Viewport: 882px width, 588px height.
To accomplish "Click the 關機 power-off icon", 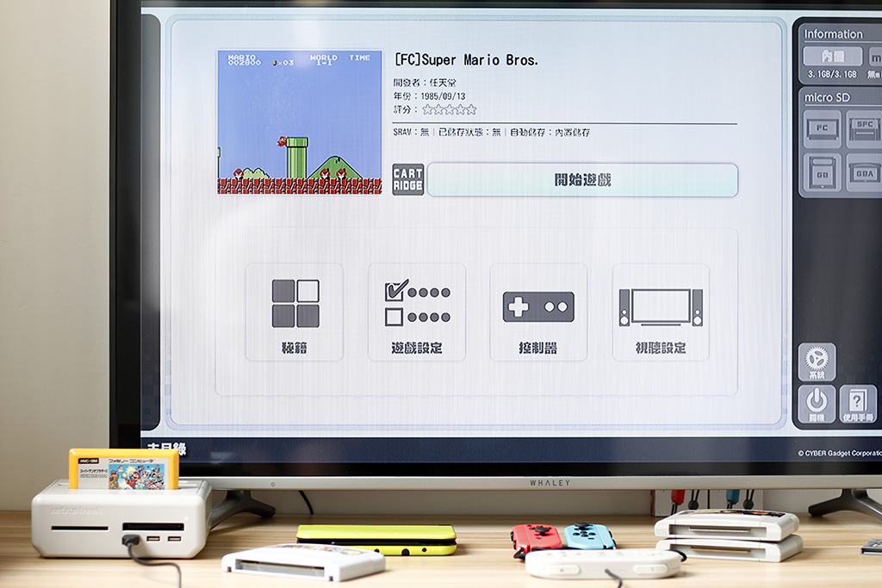I will [817, 404].
